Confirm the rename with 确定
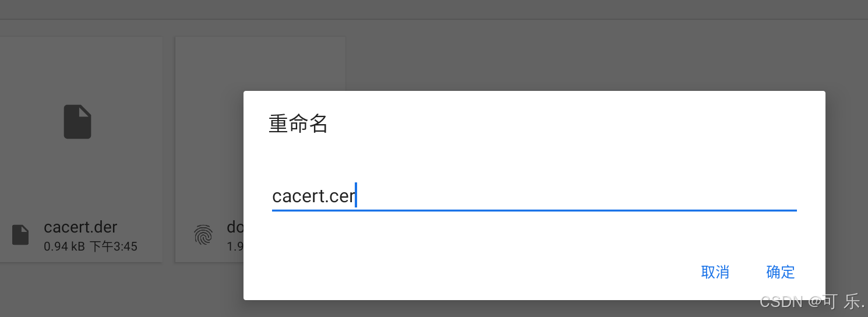Screen dimensions: 868x317 click(x=781, y=272)
